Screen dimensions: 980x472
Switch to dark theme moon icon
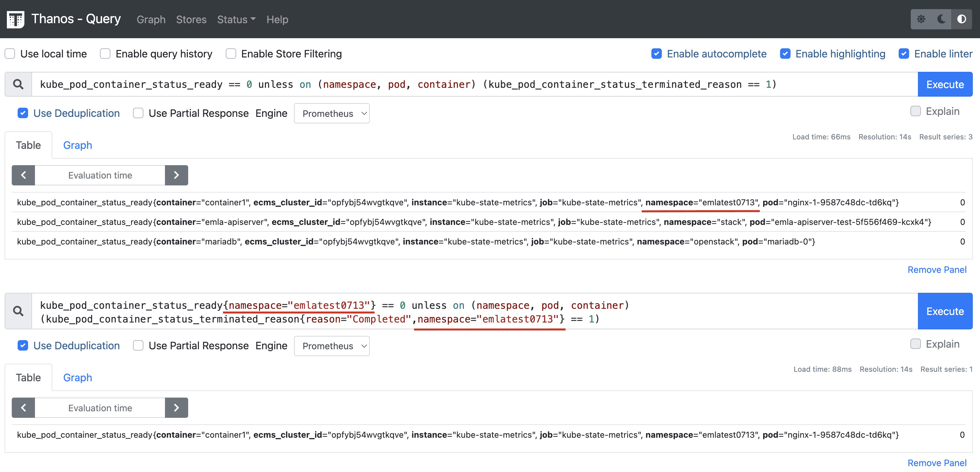click(x=941, y=19)
